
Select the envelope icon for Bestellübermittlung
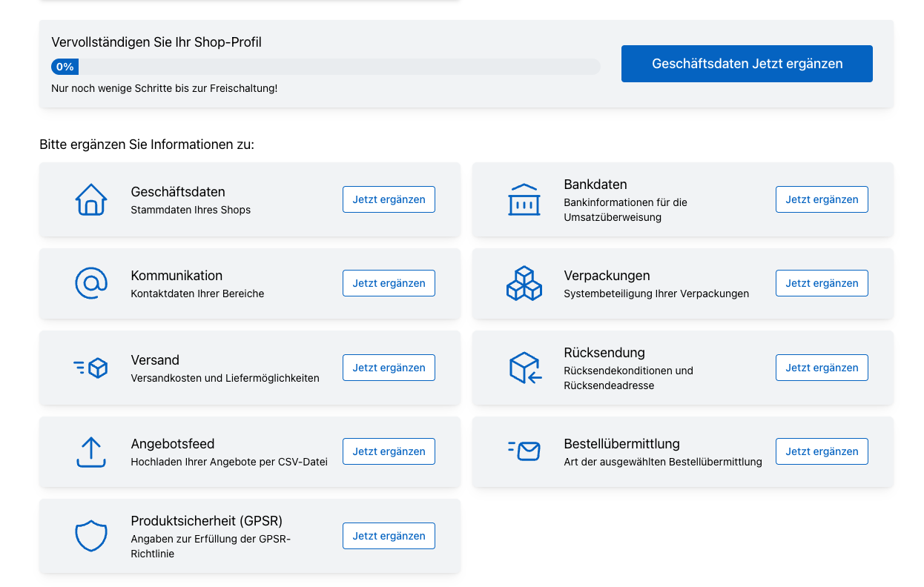(524, 451)
